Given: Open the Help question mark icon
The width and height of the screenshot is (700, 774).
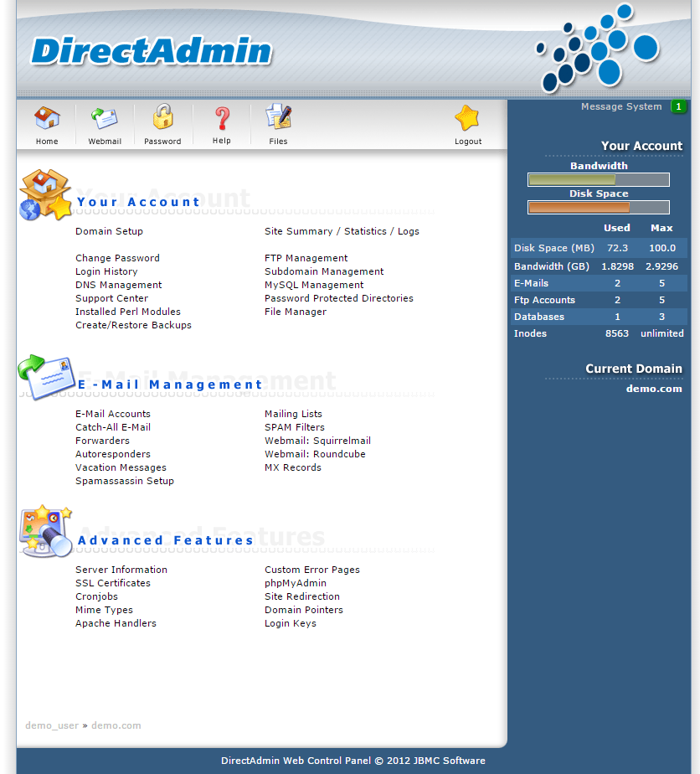Looking at the screenshot, I should click(222, 119).
